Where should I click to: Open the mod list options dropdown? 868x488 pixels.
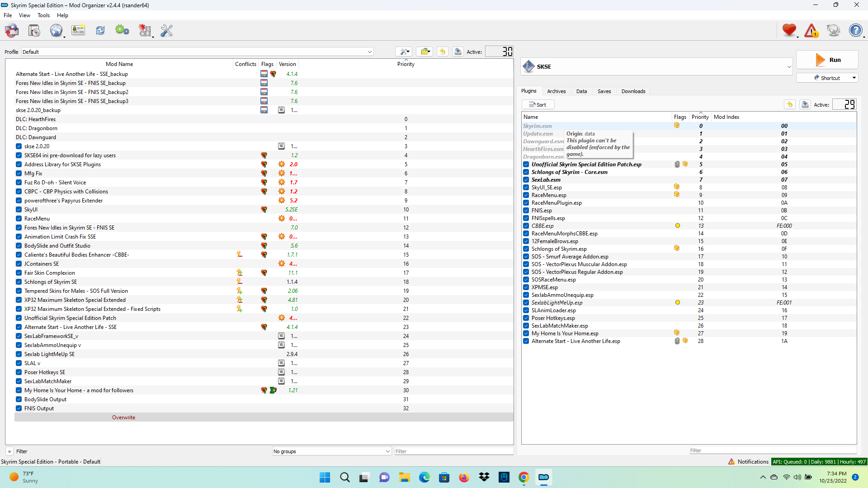click(x=404, y=52)
